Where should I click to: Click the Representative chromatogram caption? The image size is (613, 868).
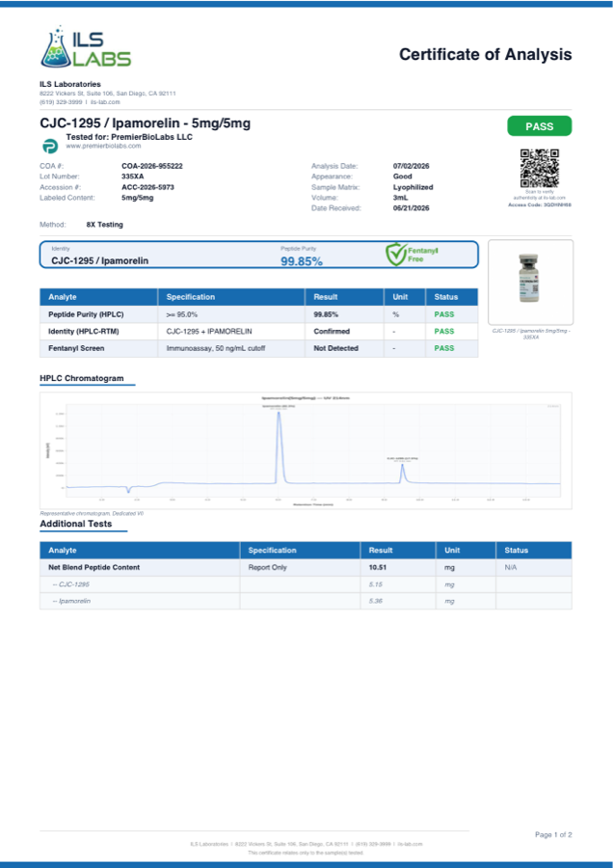click(x=92, y=514)
